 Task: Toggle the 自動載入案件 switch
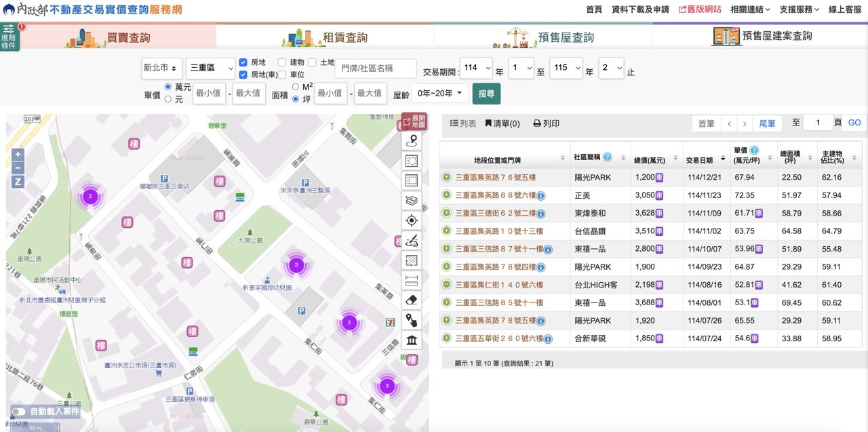point(19,412)
